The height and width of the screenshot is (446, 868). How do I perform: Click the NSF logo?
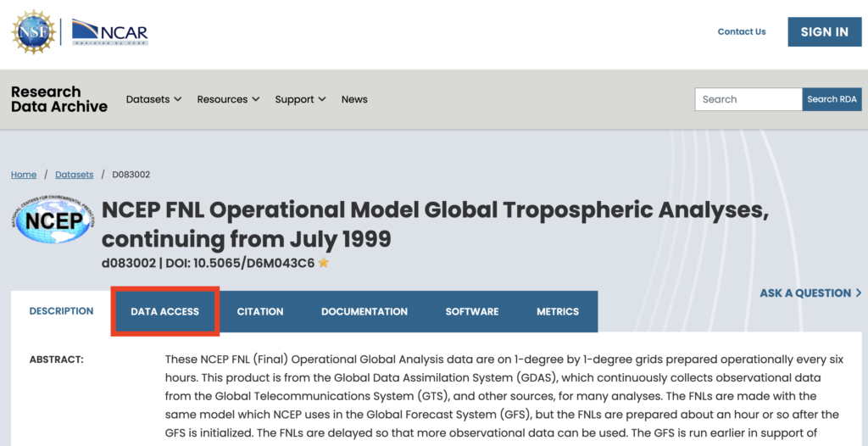[33, 31]
